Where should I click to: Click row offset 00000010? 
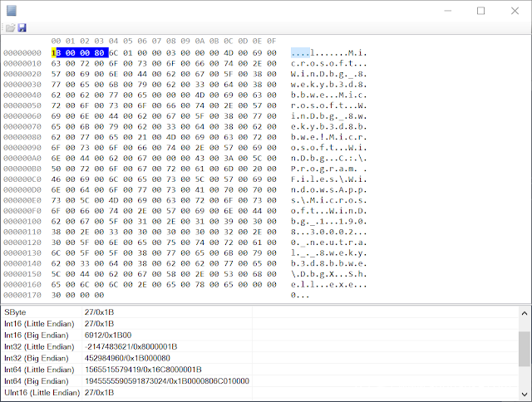22,63
